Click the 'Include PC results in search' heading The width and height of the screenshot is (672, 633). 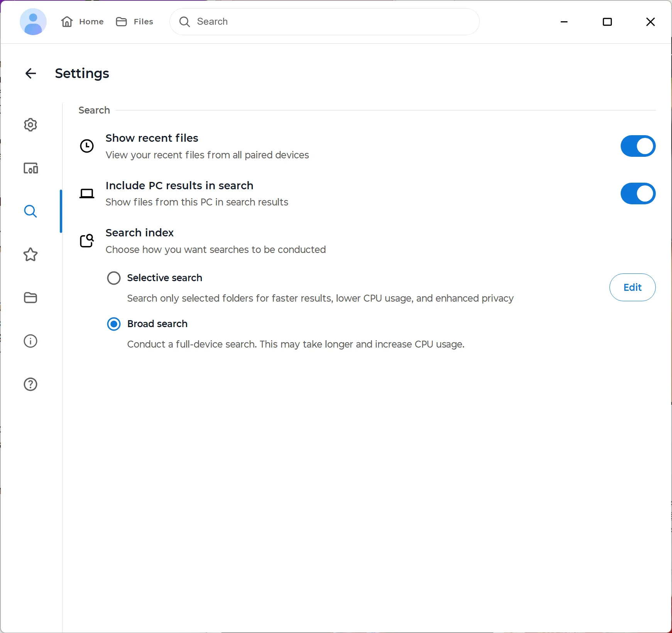tap(179, 185)
